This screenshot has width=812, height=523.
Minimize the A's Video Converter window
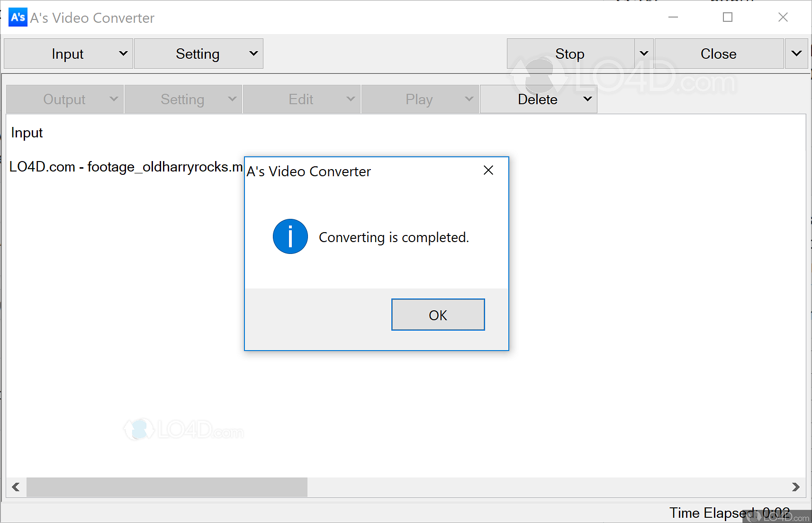pyautogui.click(x=673, y=18)
